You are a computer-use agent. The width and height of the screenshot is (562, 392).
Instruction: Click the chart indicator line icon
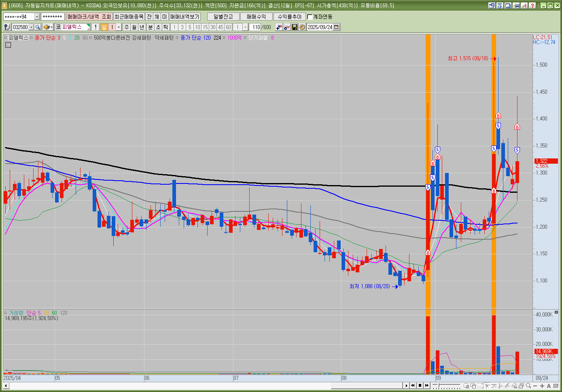point(287,27)
